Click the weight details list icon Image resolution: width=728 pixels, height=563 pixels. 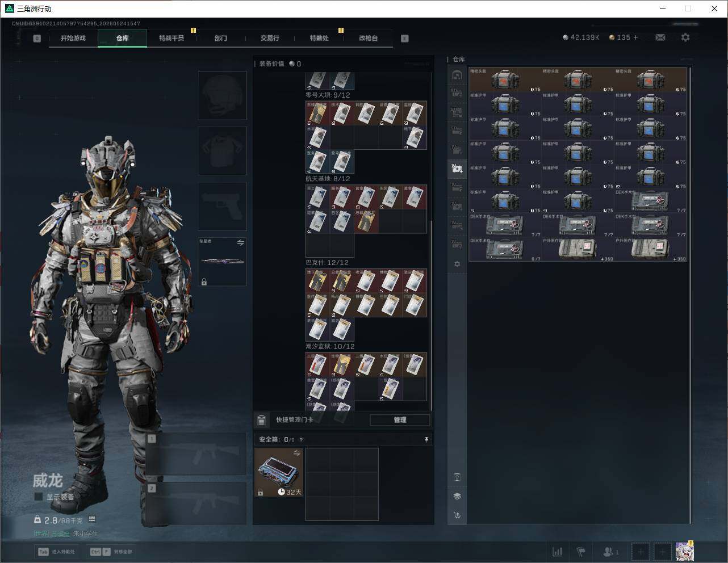(x=92, y=519)
